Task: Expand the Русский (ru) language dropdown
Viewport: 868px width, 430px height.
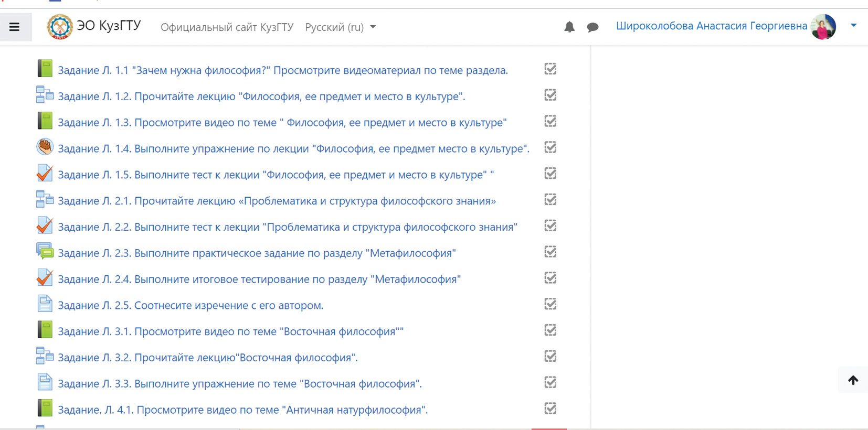Action: pyautogui.click(x=340, y=27)
